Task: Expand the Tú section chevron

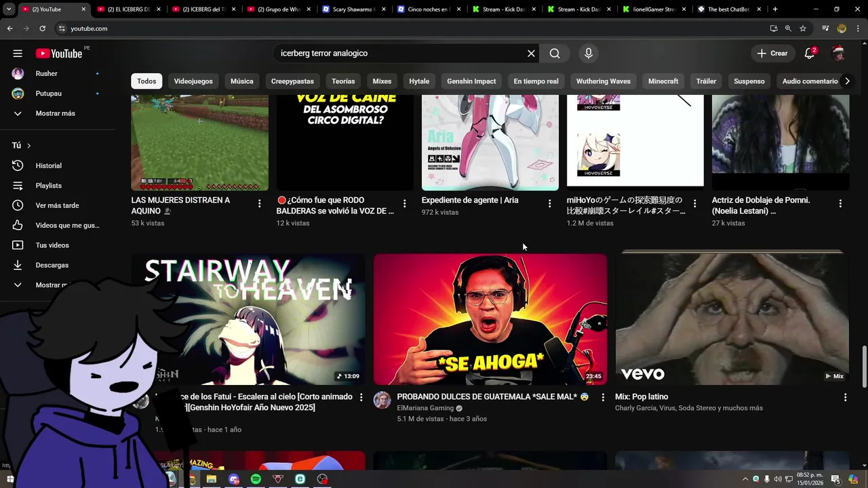Action: [28, 146]
